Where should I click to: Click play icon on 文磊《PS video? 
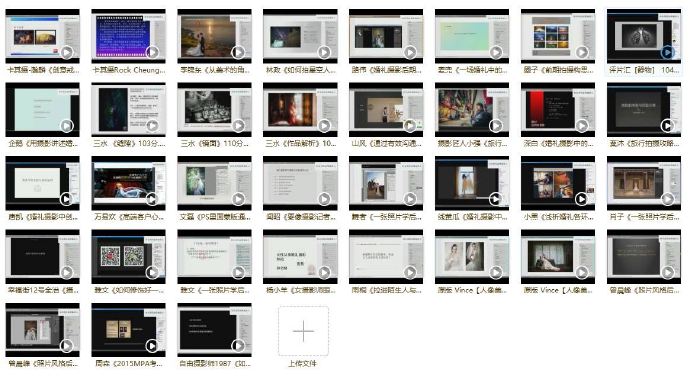[x=238, y=199]
